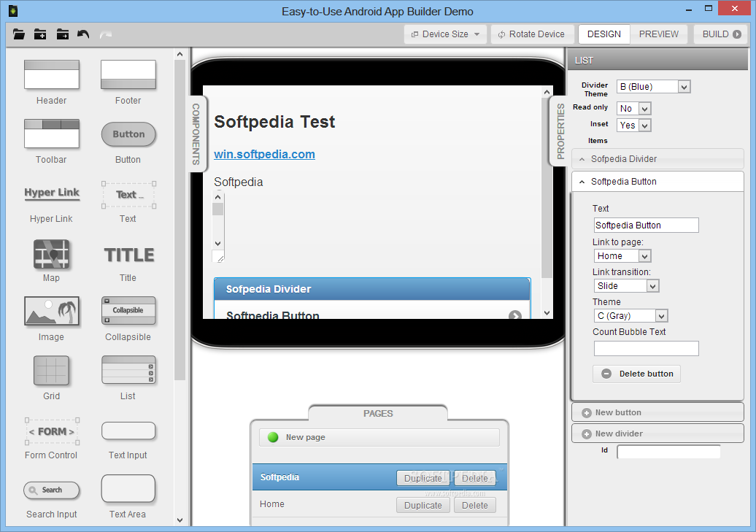
Task: Toggle the PAGES panel tab
Action: point(378,413)
